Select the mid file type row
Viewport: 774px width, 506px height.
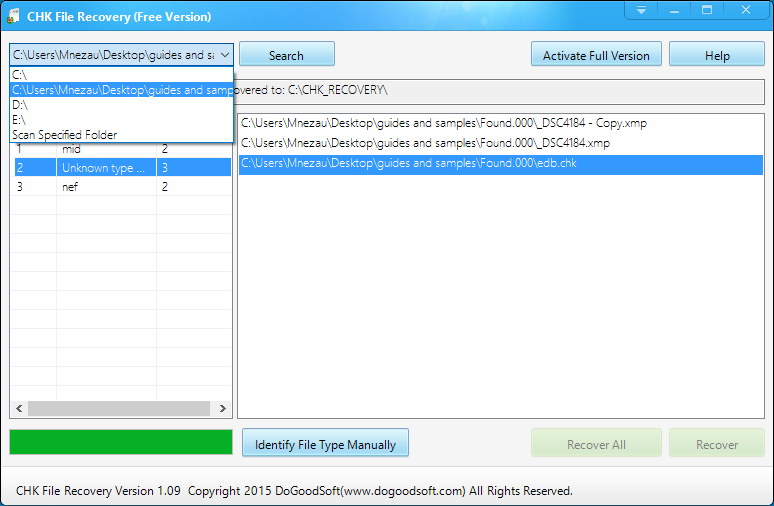pos(121,149)
